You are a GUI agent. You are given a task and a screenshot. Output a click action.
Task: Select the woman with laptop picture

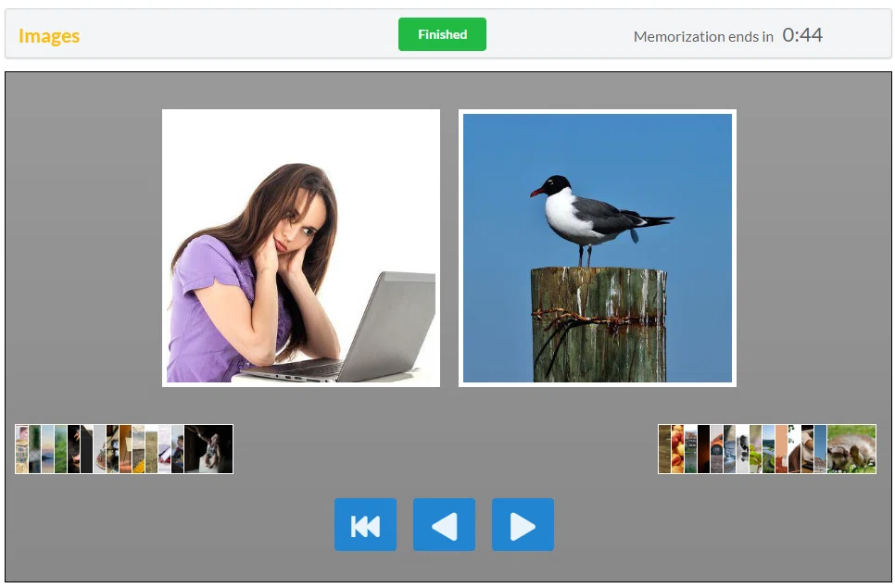tap(301, 248)
